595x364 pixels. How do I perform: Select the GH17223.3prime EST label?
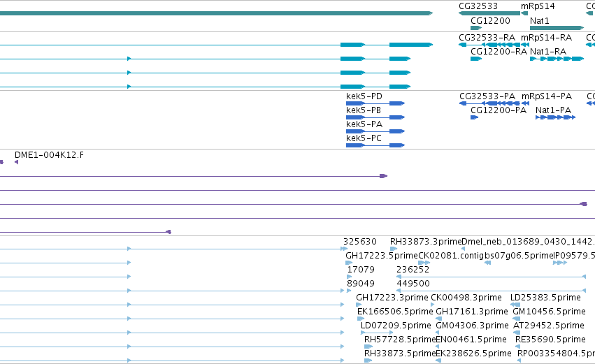(392, 298)
